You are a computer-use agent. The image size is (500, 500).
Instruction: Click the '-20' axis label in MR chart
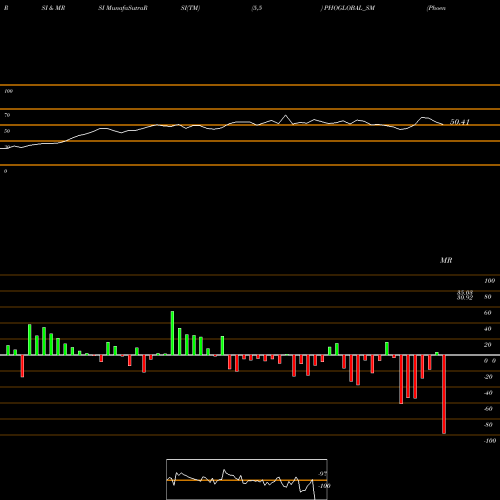coord(488,377)
